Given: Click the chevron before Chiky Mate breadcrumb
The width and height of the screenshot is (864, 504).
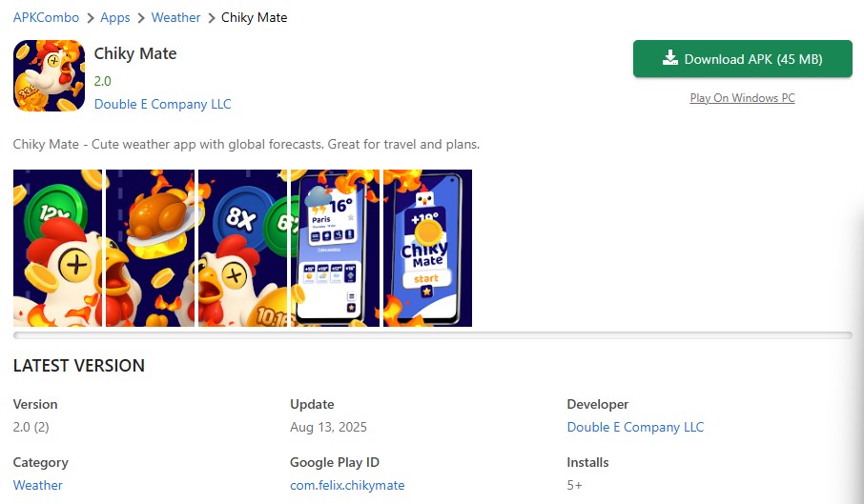Looking at the screenshot, I should coord(212,17).
